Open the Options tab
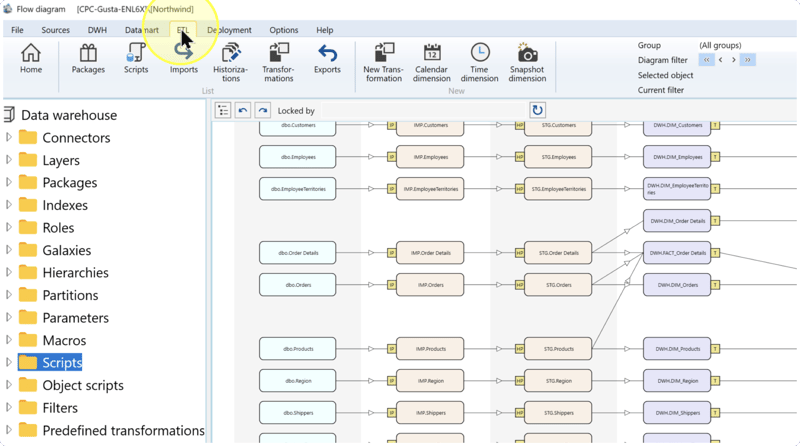800x446 pixels. click(284, 30)
